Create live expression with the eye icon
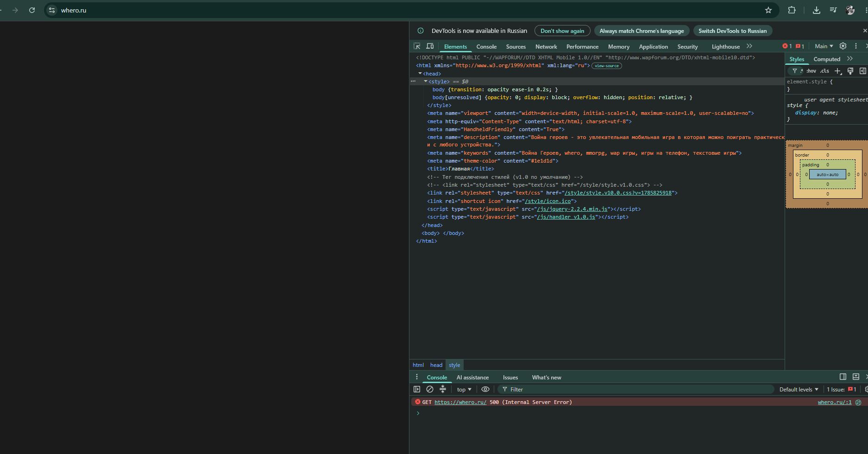This screenshot has width=868, height=454. [485, 389]
